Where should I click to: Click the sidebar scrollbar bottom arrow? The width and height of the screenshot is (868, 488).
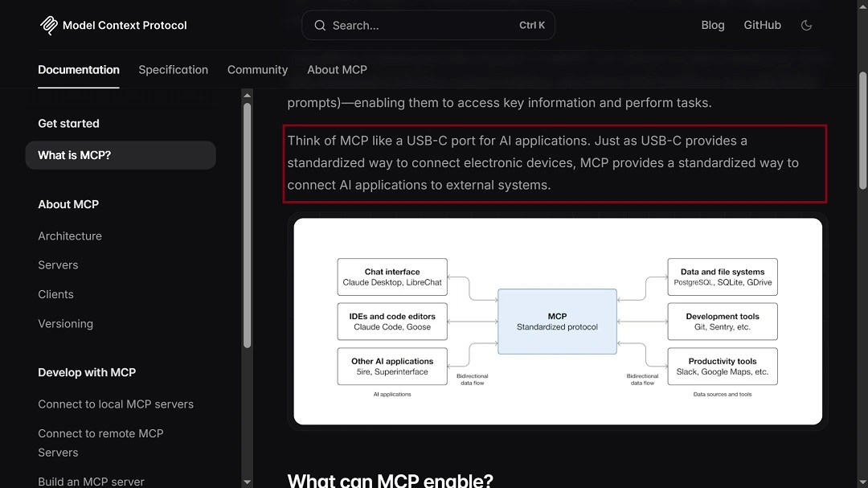(247, 481)
